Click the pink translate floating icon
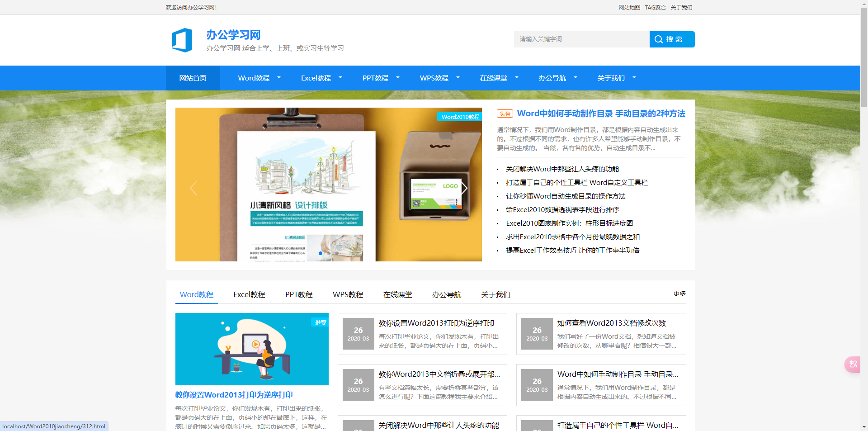 [x=853, y=365]
